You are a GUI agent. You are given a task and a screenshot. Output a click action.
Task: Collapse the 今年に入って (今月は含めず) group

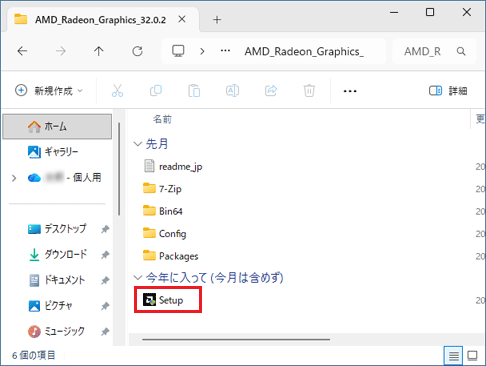[x=138, y=277]
